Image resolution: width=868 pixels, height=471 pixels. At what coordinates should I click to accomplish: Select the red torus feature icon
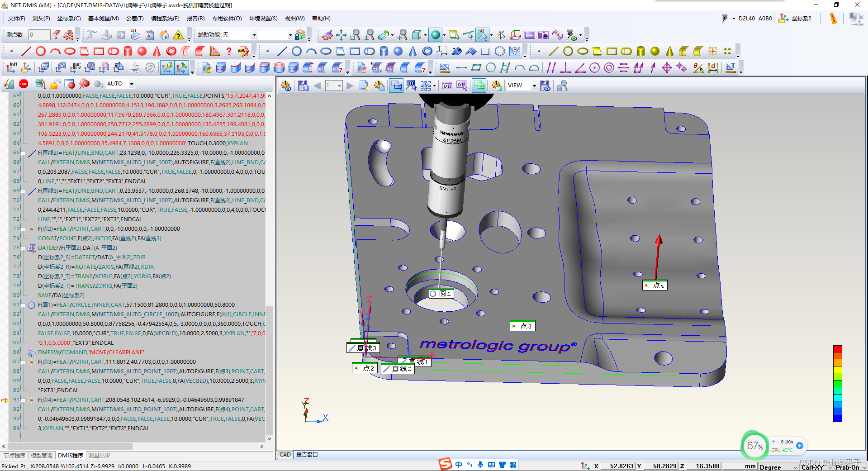point(171,51)
